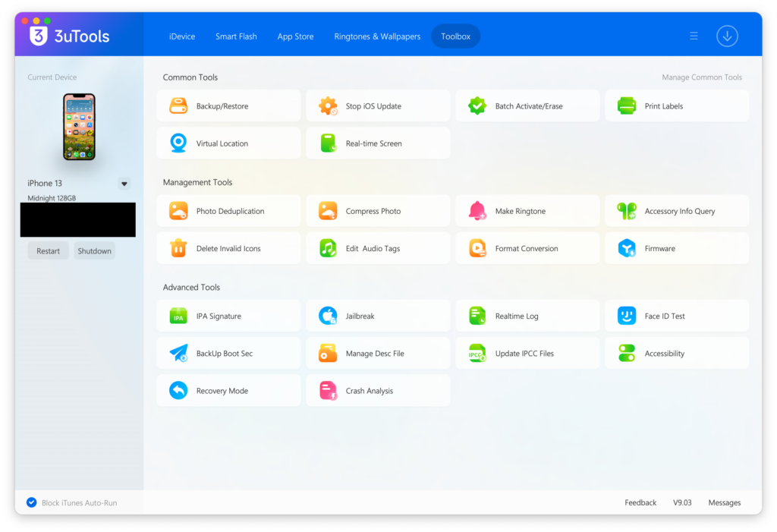Open Update IPCC Files icon

click(477, 354)
